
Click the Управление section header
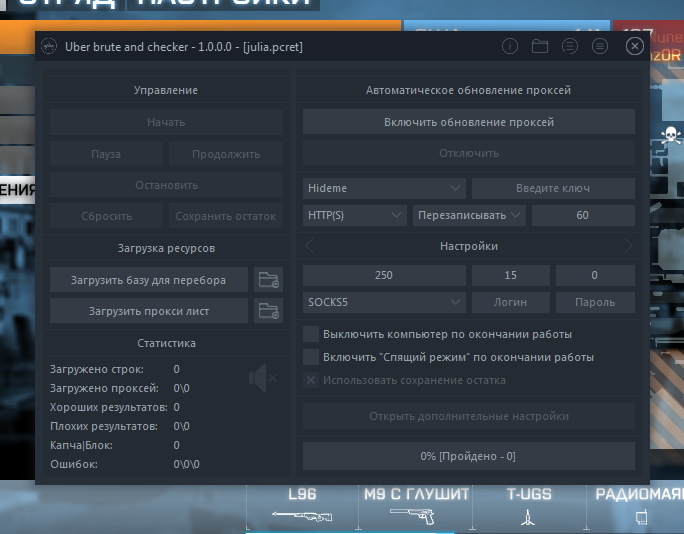pyautogui.click(x=166, y=90)
